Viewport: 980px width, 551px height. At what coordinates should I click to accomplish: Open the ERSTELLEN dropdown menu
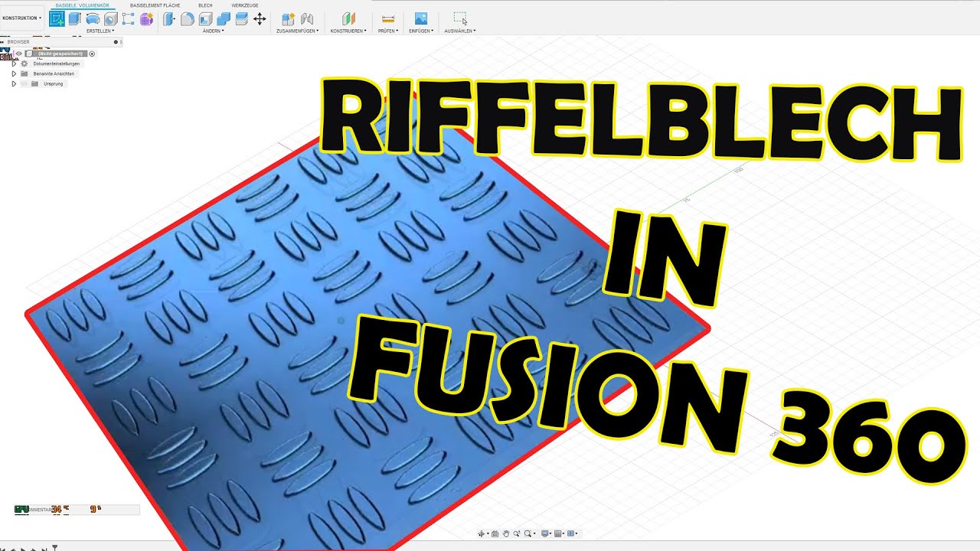click(100, 31)
